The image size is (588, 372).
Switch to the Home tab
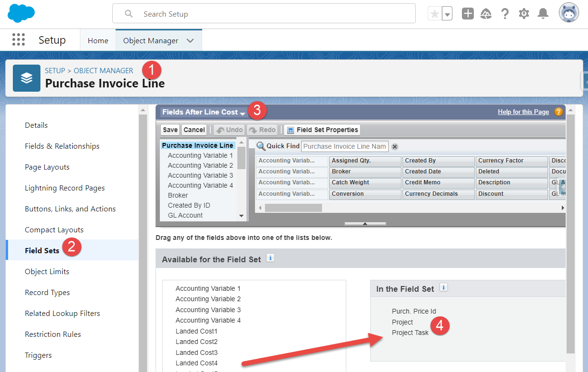98,40
